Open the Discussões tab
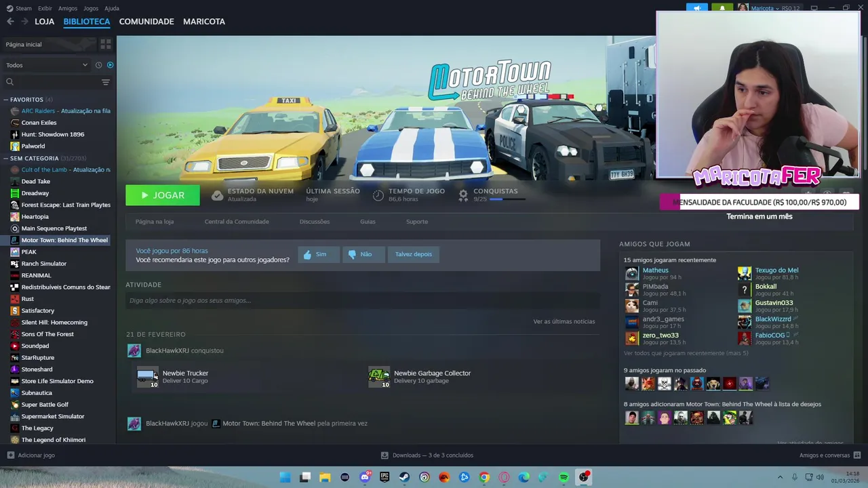Viewport: 868px width, 488px height. [x=315, y=222]
